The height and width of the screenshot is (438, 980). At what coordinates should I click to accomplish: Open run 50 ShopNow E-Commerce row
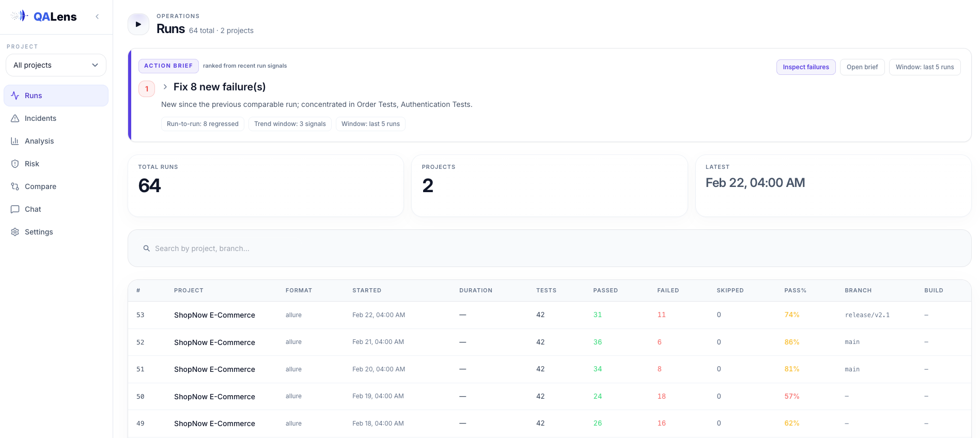(549, 397)
